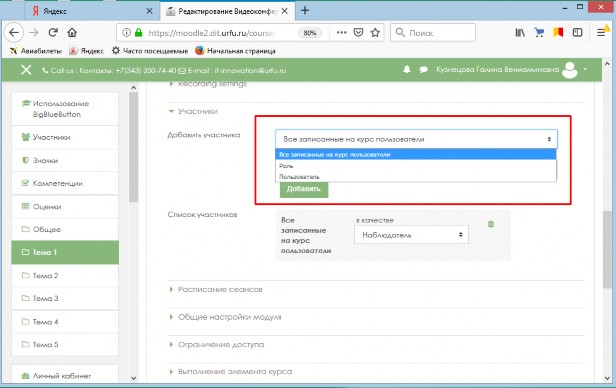This screenshot has height=388, width=616.
Task: Click the browser forward arrow
Action: coord(34,33)
